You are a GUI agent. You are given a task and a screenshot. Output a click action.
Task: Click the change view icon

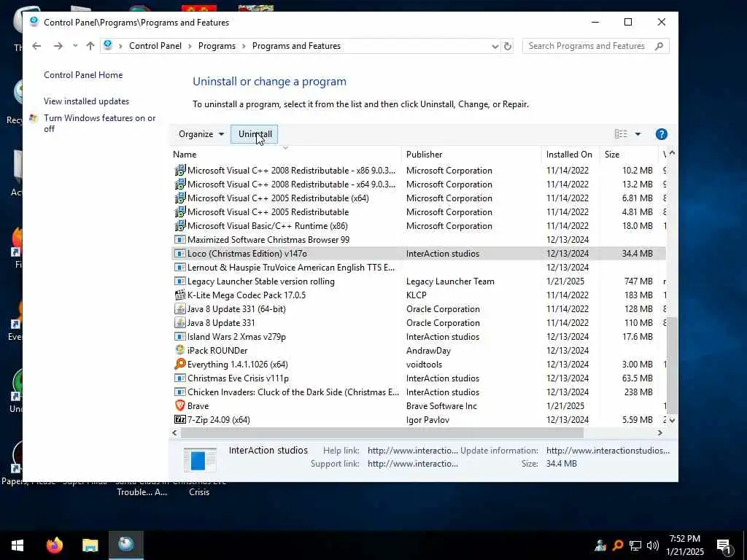click(x=620, y=134)
